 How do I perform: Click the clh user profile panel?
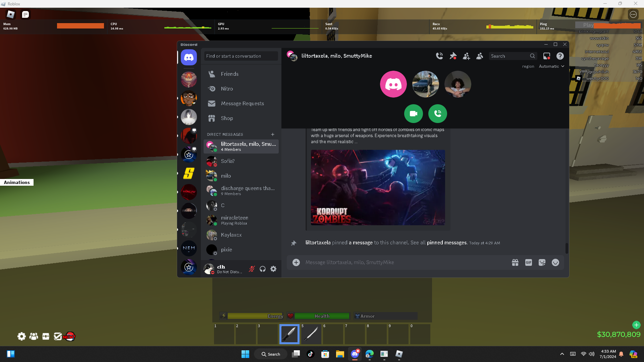(224, 269)
